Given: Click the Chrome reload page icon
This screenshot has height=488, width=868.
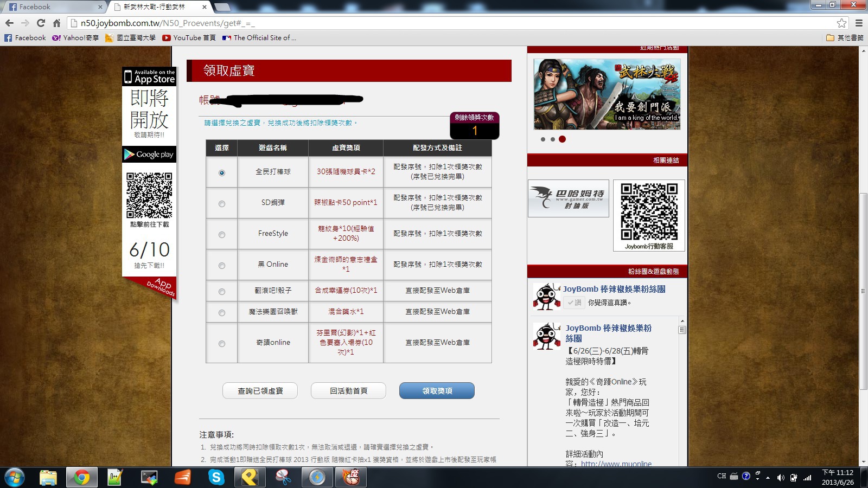Looking at the screenshot, I should (x=41, y=23).
